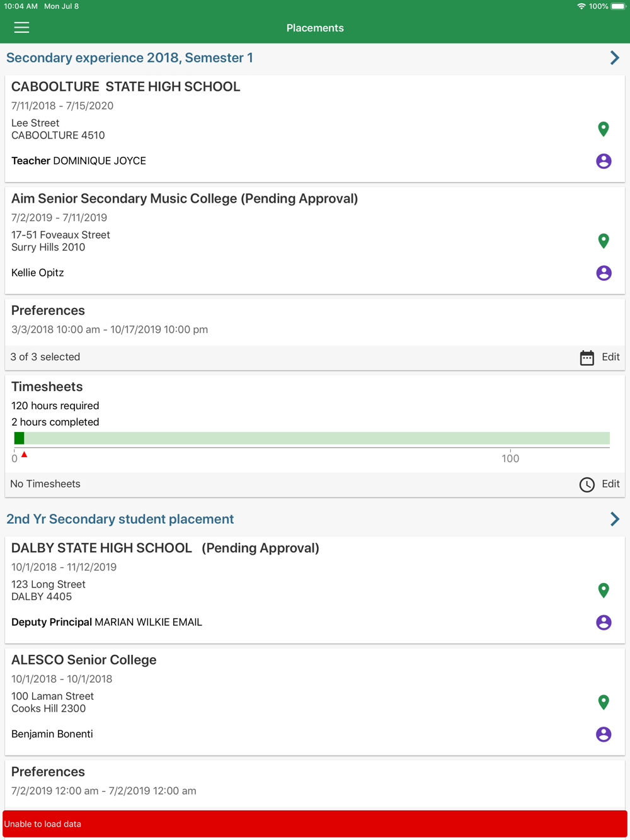The height and width of the screenshot is (840, 630).
Task: Open Marian Wilkie contact profile icon
Action: [x=604, y=622]
